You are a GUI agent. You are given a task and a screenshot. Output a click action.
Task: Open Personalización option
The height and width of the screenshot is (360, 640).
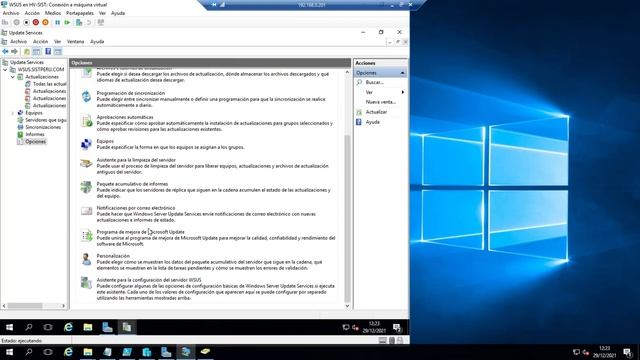[113, 256]
